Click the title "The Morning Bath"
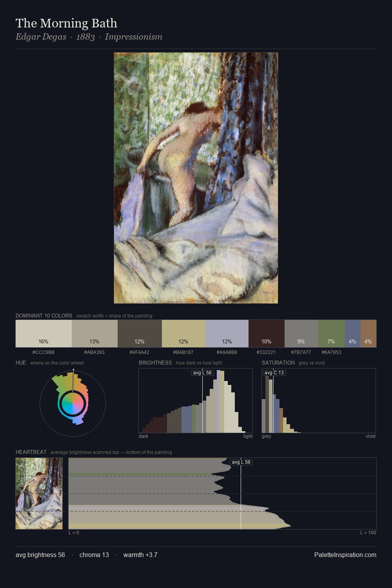392x588 pixels. point(67,23)
